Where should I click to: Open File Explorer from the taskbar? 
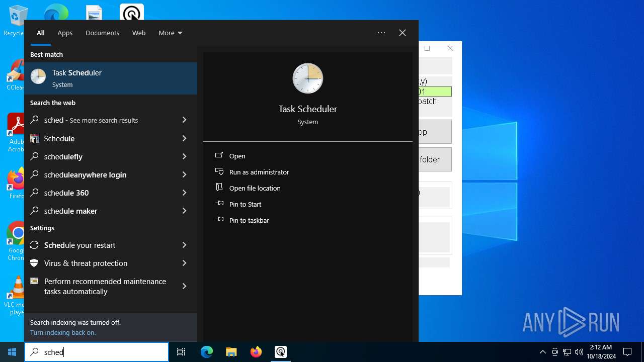point(231,352)
